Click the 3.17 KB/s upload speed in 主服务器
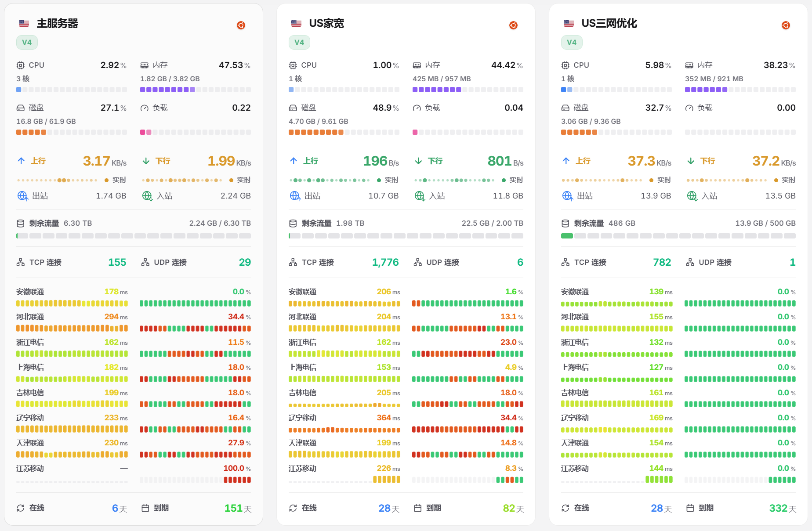Screen dimensions: 812x531 click(105, 161)
